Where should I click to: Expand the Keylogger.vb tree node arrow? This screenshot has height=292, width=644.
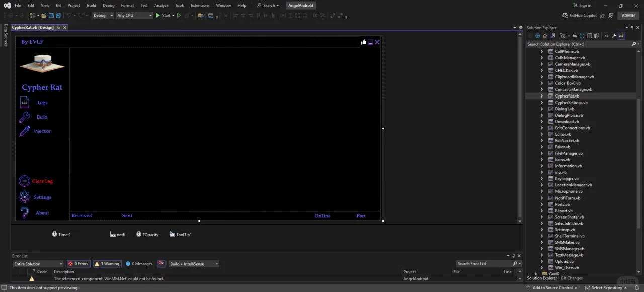pos(542,178)
